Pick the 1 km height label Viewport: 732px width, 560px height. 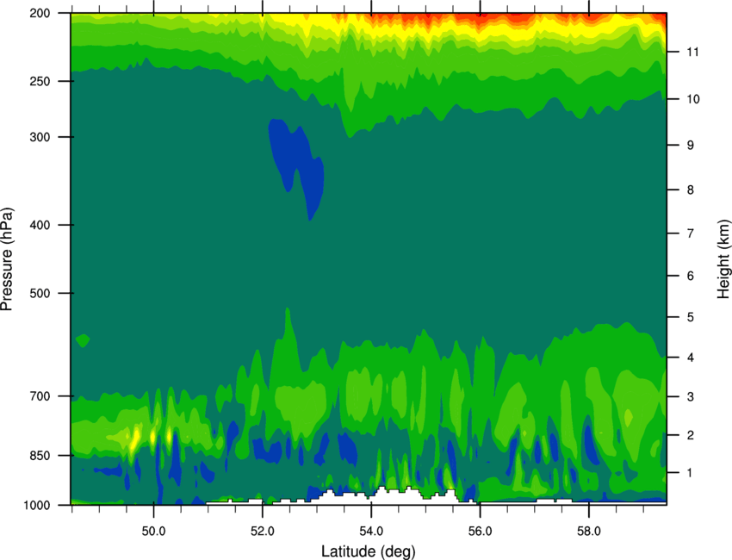(x=691, y=473)
